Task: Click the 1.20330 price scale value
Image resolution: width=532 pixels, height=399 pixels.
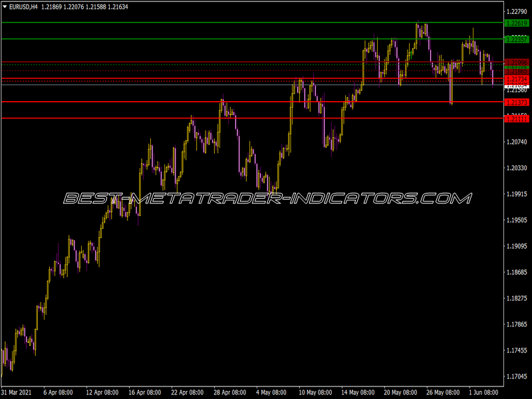Action: click(x=517, y=168)
